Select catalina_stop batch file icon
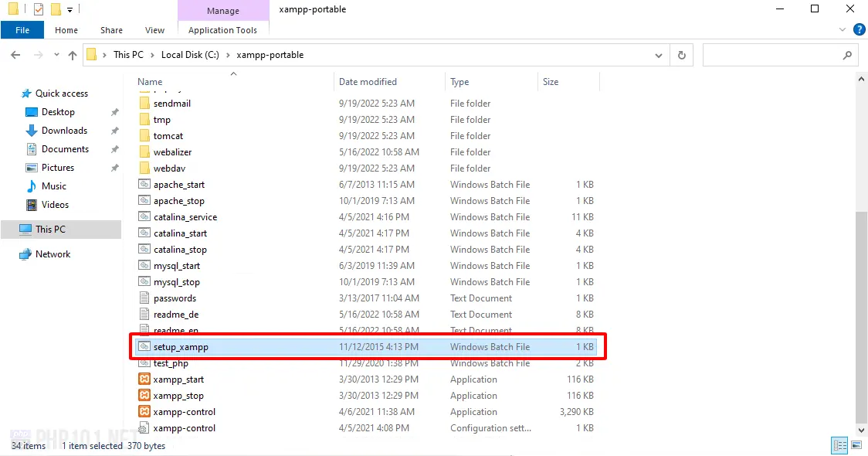 [144, 250]
